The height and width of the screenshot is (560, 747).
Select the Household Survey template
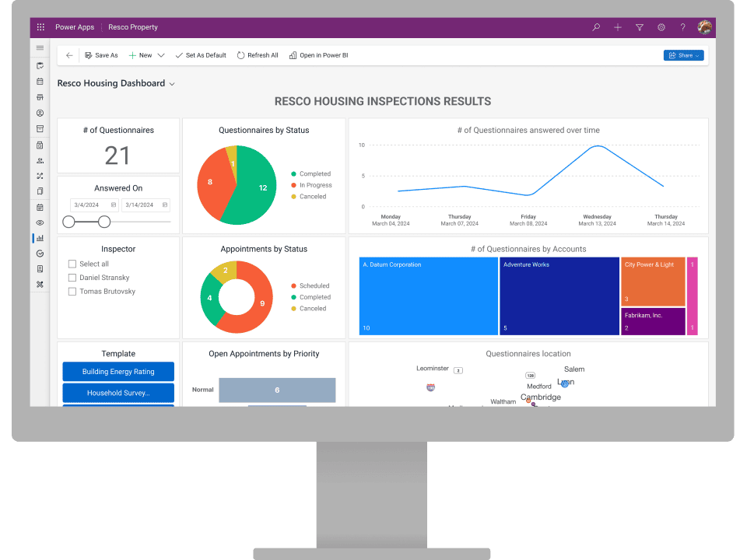coord(118,393)
